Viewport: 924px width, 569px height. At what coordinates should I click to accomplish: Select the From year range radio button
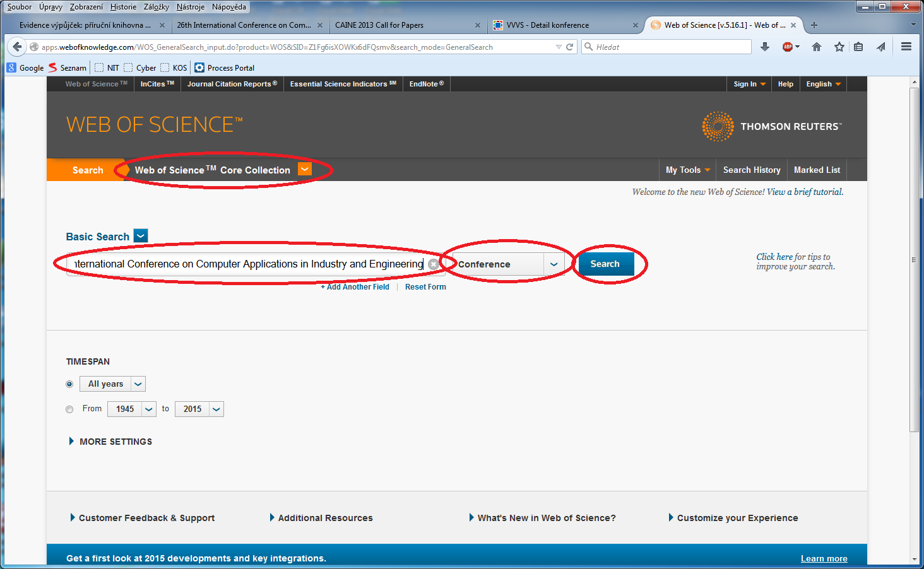pos(69,409)
